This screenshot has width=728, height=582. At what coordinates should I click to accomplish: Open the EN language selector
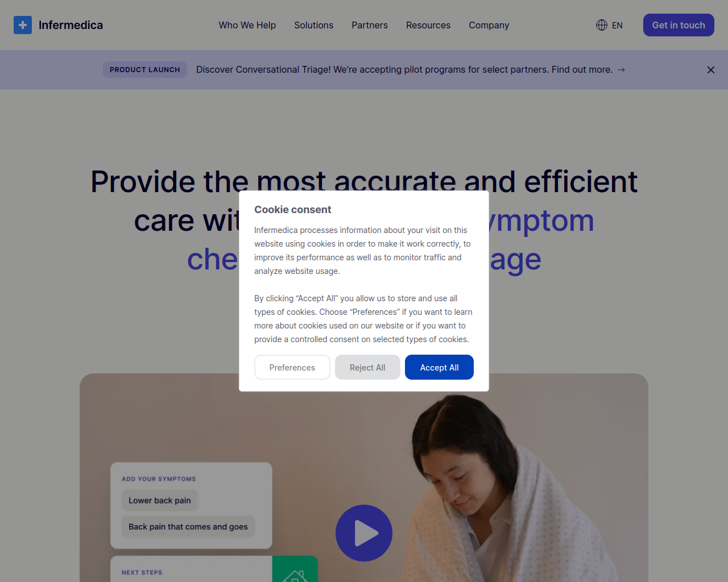pos(610,25)
